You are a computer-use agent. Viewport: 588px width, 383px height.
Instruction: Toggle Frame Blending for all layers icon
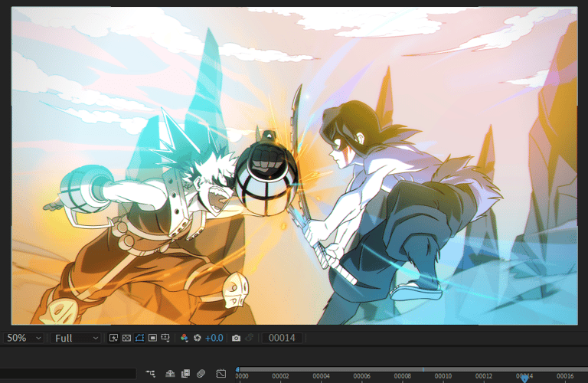coord(185,373)
